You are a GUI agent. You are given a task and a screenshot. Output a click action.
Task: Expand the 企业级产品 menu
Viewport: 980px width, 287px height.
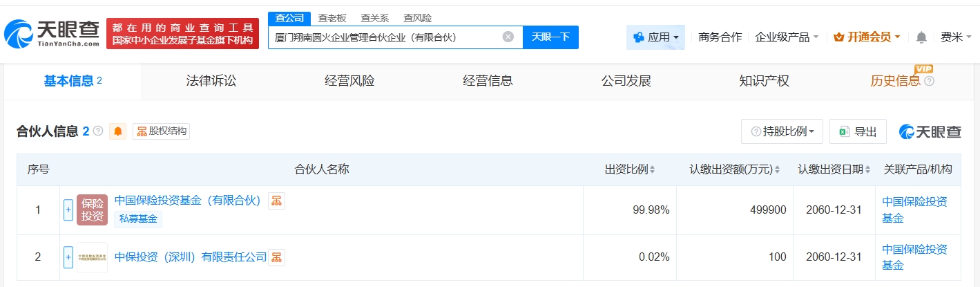pyautogui.click(x=787, y=37)
